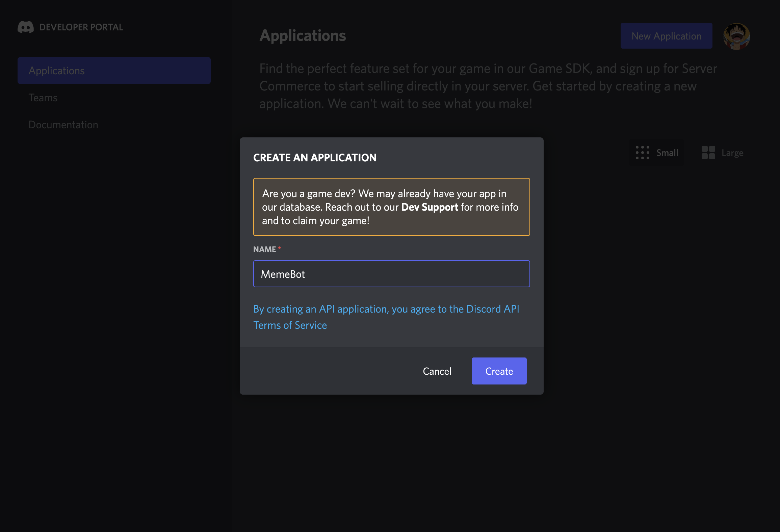780x532 pixels.
Task: Click the Create button
Action: click(x=499, y=371)
